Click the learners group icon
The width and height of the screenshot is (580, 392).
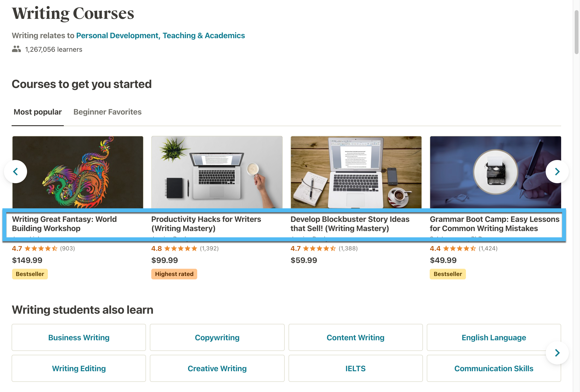tap(16, 49)
